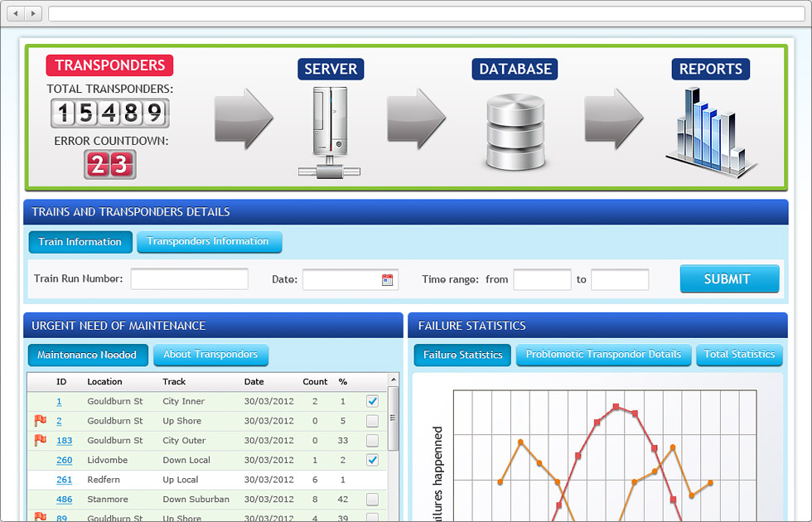Screen dimensions: 812x522
Task: Switch to the Train Information tab
Action: coord(80,242)
